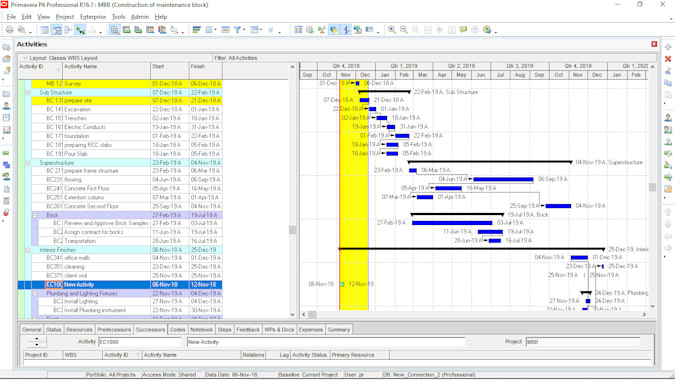
Task: Click the Zoom In magnifier icon
Action: 392,30
